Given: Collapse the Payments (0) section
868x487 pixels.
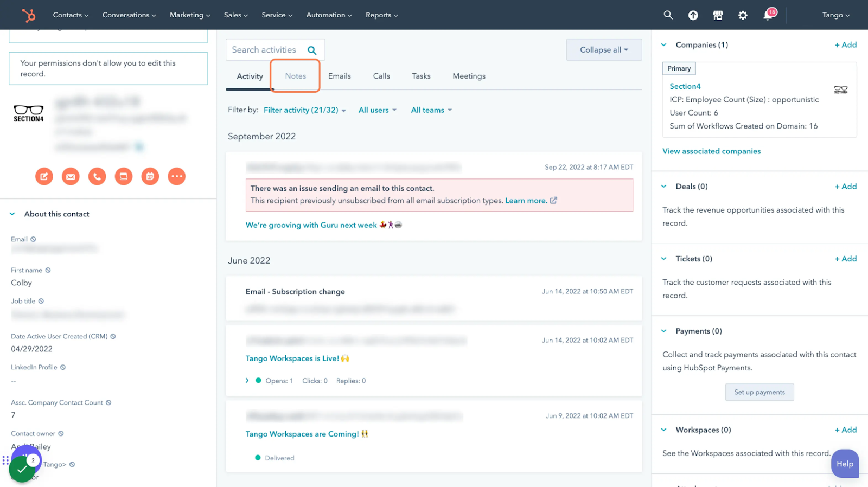Looking at the screenshot, I should click(x=664, y=331).
